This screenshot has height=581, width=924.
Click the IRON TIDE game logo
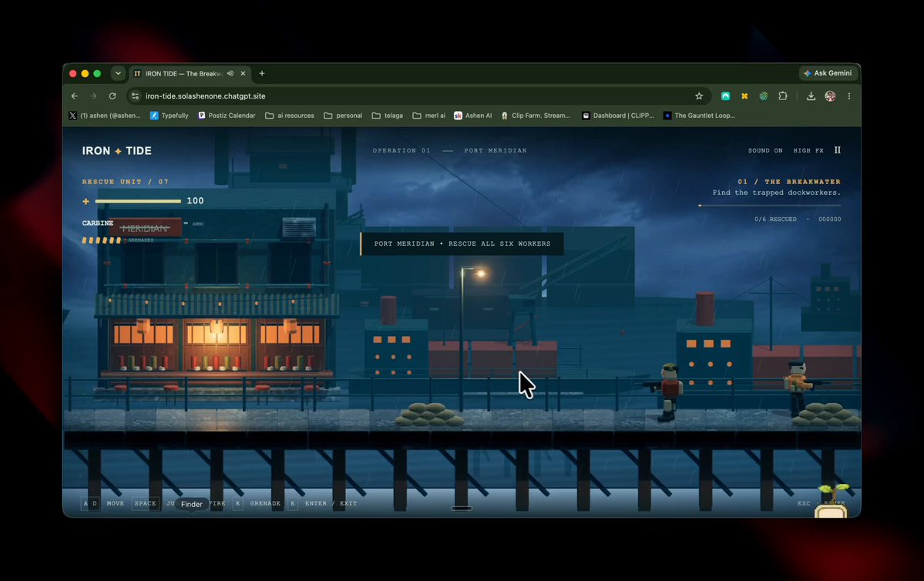(116, 151)
